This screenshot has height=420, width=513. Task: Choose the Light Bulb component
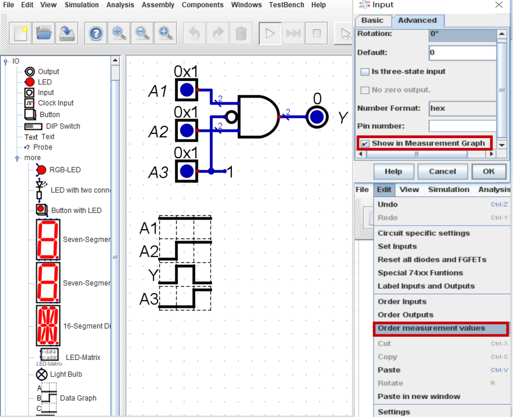(59, 374)
